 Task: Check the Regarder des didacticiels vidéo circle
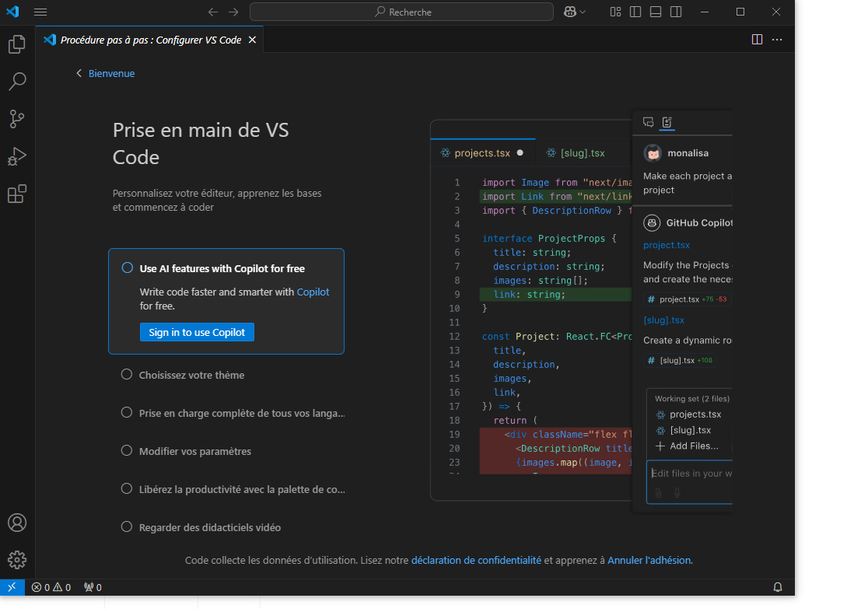pos(127,526)
